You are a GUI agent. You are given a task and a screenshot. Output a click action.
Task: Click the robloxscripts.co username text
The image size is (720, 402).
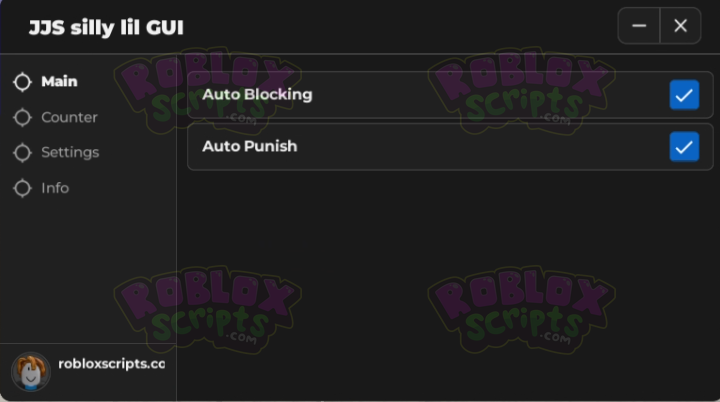[111, 365]
